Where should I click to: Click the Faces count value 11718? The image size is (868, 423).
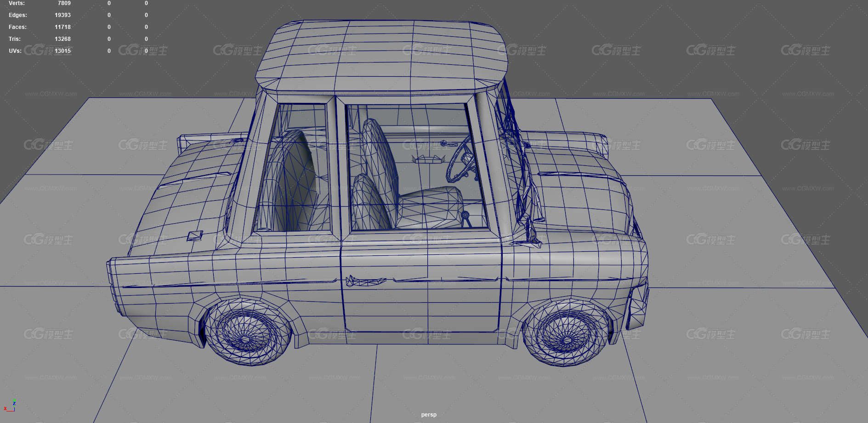click(63, 27)
